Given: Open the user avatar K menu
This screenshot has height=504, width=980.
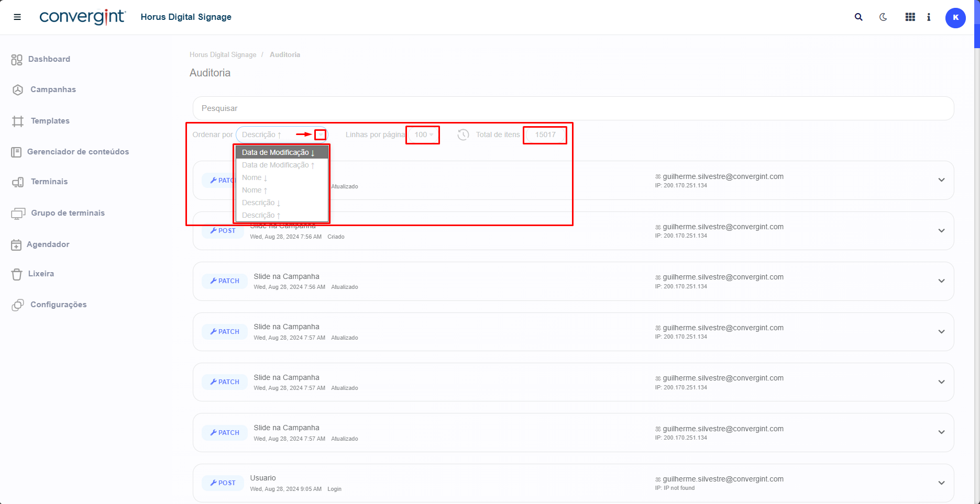Looking at the screenshot, I should 955,18.
